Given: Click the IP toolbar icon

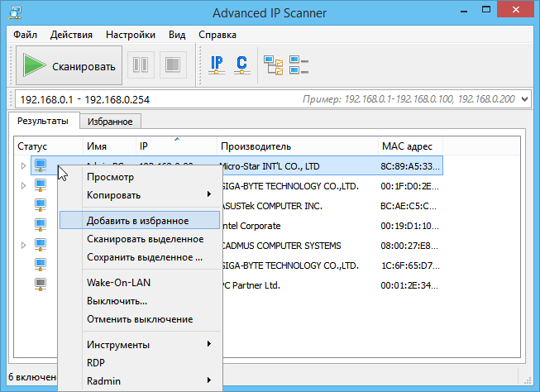Looking at the screenshot, I should [217, 64].
